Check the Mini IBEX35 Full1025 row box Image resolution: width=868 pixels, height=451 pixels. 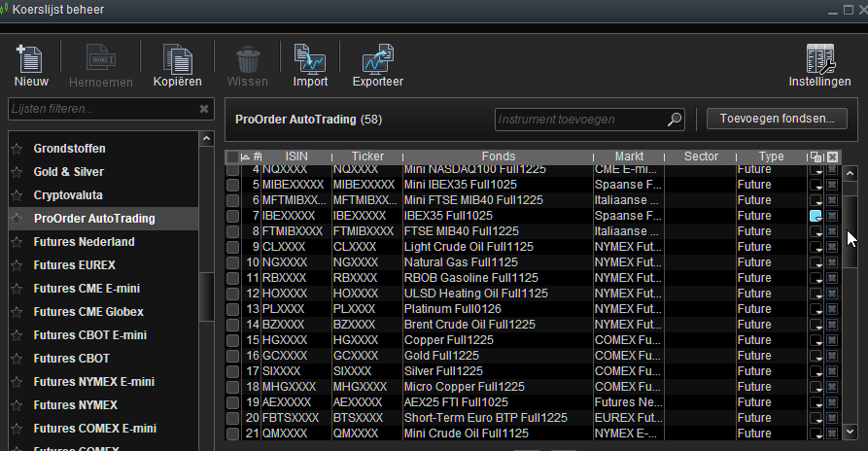pyautogui.click(x=232, y=185)
